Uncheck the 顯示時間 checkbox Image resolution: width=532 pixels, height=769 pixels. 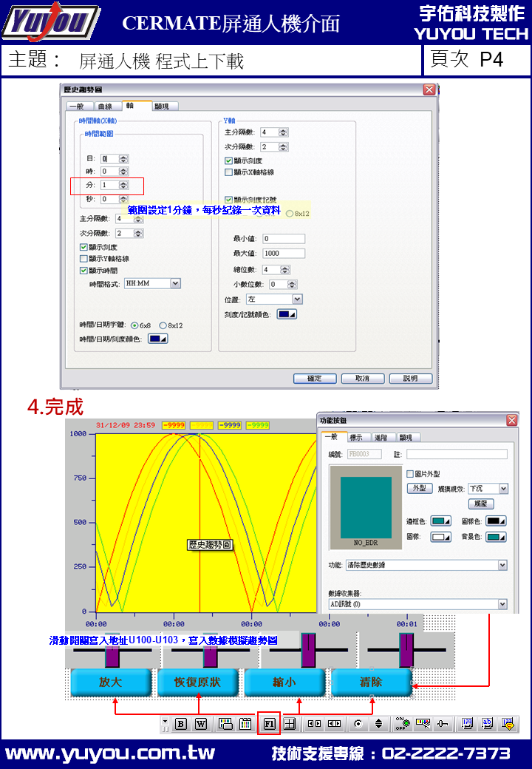tap(83, 270)
